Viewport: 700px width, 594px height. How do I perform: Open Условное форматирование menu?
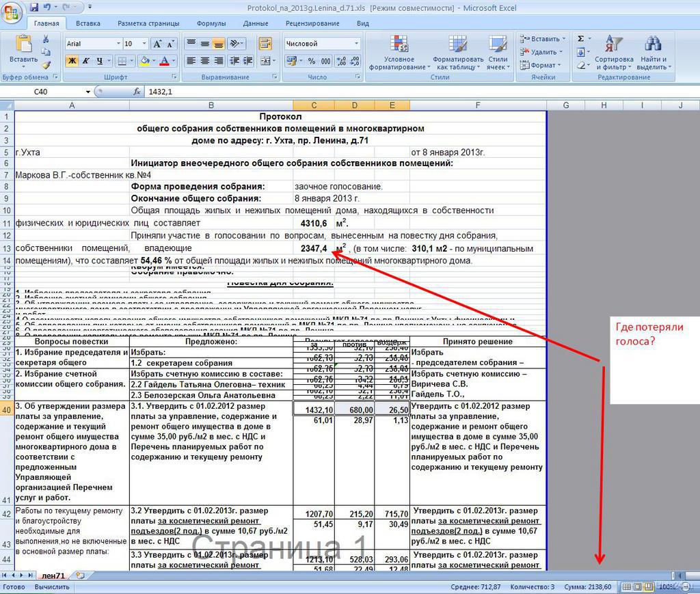399,53
